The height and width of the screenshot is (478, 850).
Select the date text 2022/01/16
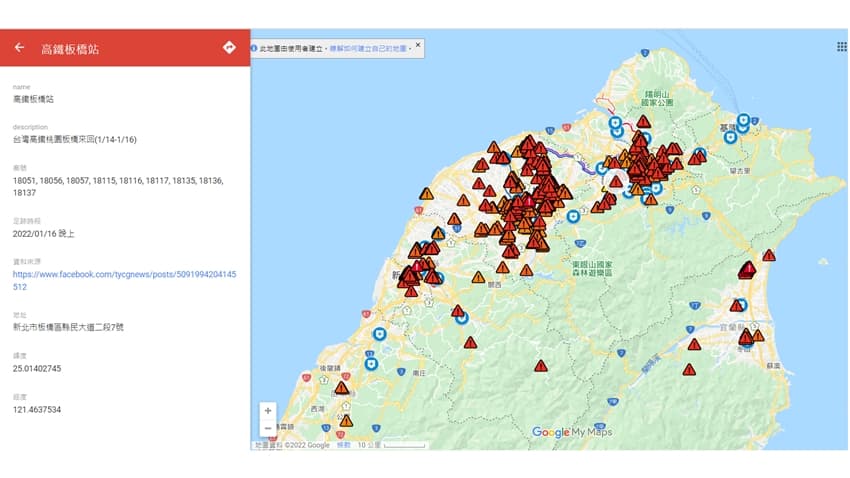35,234
